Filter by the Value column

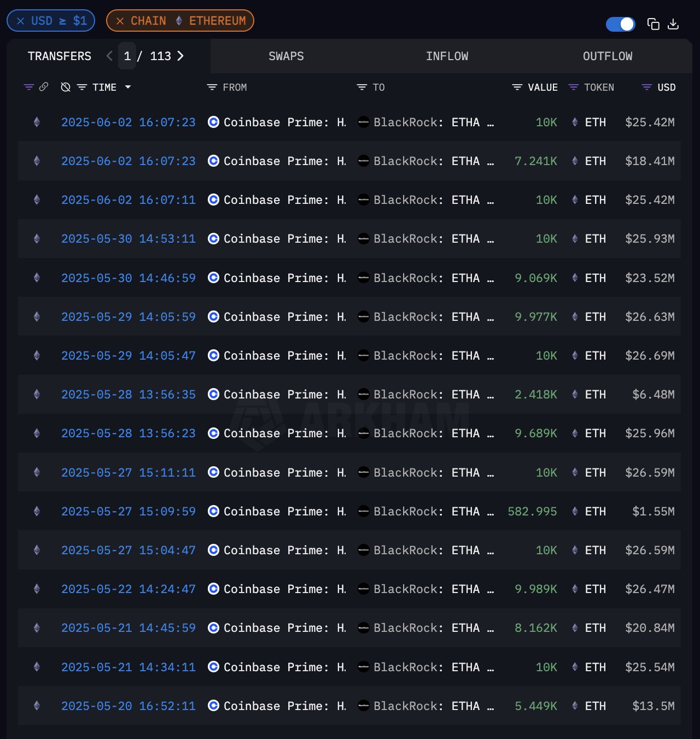pos(517,87)
